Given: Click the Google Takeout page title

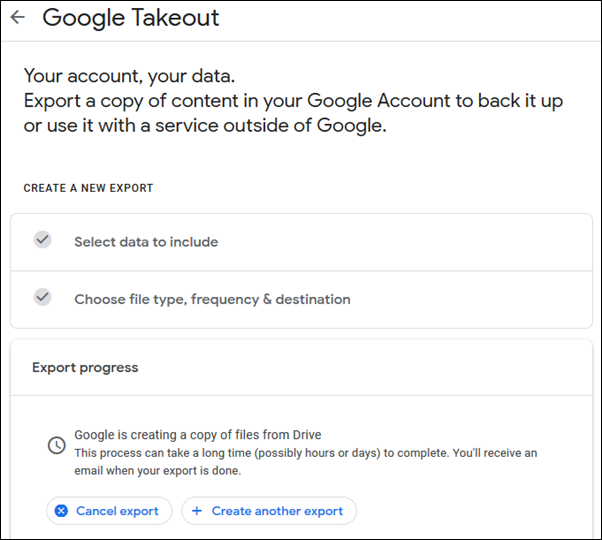Looking at the screenshot, I should [x=131, y=18].
